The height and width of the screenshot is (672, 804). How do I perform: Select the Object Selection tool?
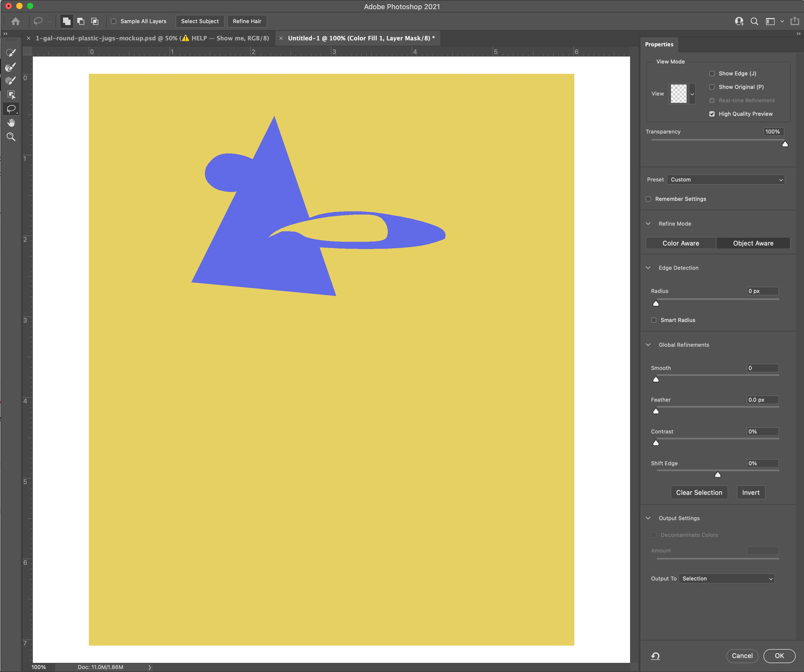pyautogui.click(x=11, y=94)
